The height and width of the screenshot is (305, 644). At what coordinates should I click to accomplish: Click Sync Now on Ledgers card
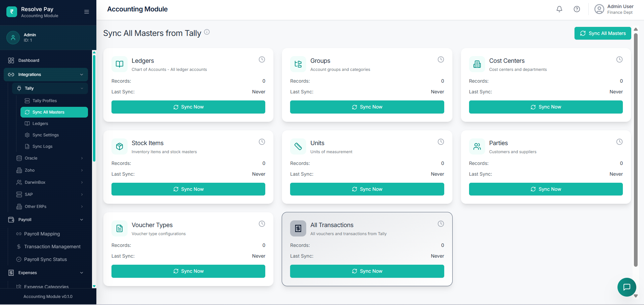(188, 107)
